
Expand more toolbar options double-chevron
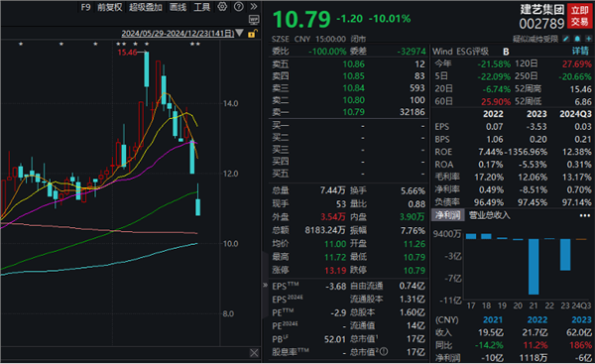254,7
